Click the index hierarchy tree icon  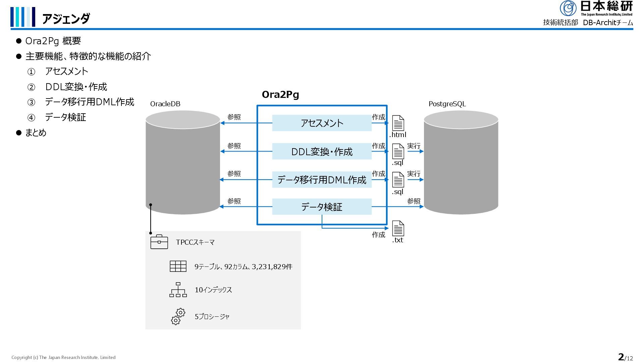[178, 290]
